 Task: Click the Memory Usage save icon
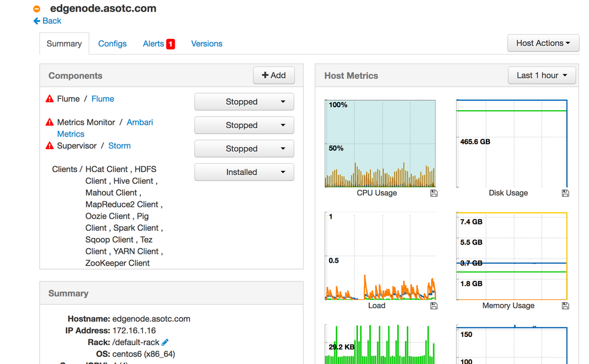[565, 306]
